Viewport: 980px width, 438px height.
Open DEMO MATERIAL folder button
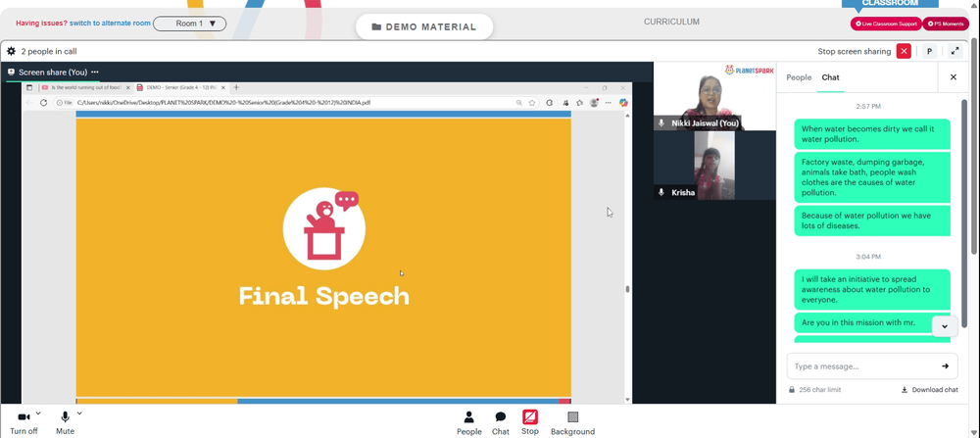point(424,26)
